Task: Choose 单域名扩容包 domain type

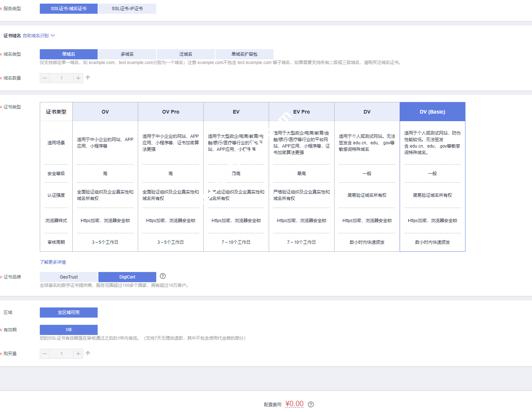Action: [x=244, y=54]
